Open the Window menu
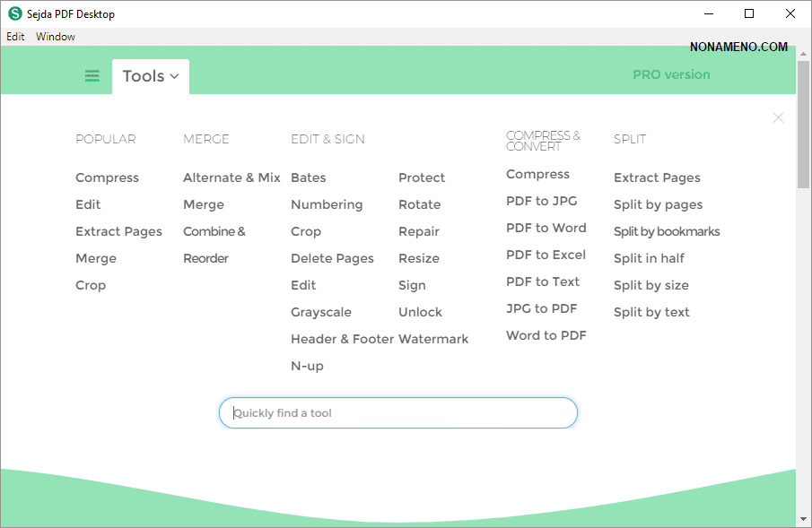This screenshot has width=812, height=528. [x=56, y=37]
